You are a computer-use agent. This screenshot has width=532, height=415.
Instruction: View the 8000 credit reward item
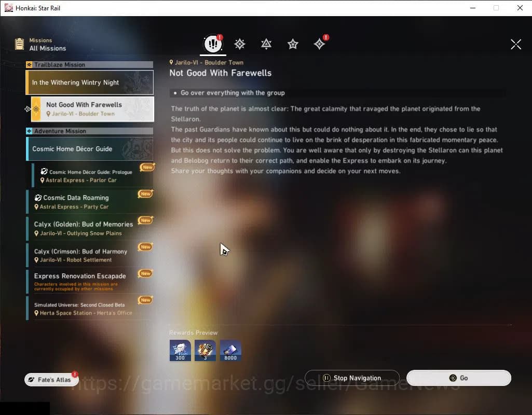[231, 351]
